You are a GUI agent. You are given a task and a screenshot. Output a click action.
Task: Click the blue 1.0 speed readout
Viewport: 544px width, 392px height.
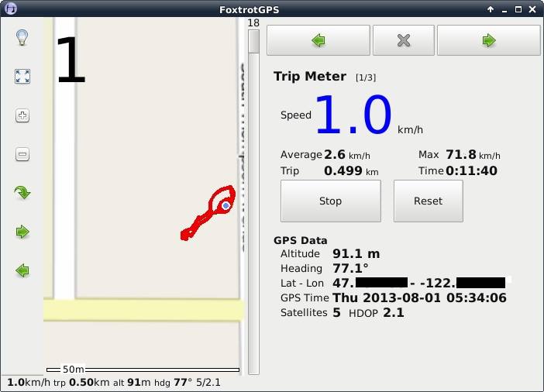pyautogui.click(x=354, y=115)
